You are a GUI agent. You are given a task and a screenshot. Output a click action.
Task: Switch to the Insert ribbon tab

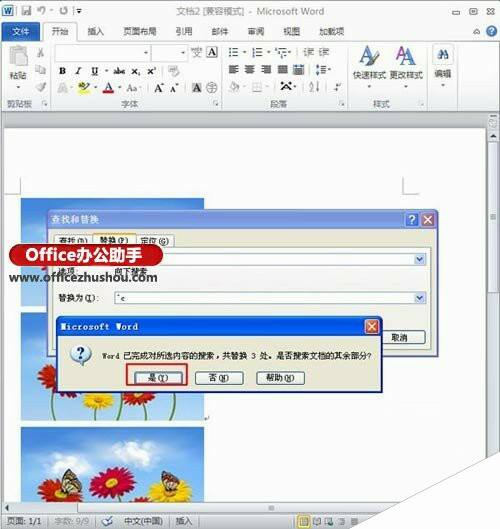click(95, 32)
